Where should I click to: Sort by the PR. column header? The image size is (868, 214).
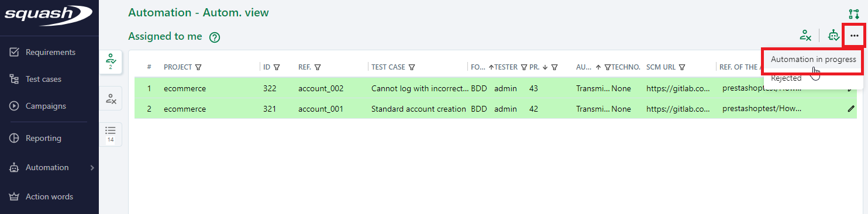tap(535, 67)
